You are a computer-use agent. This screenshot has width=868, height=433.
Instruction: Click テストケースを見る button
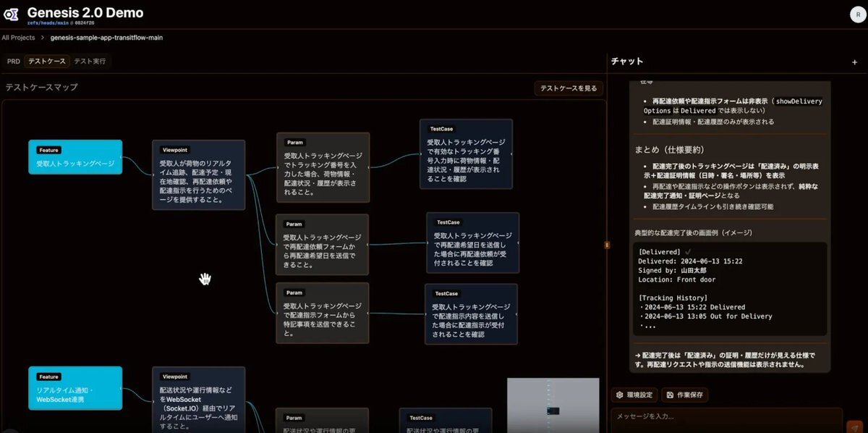coord(569,88)
